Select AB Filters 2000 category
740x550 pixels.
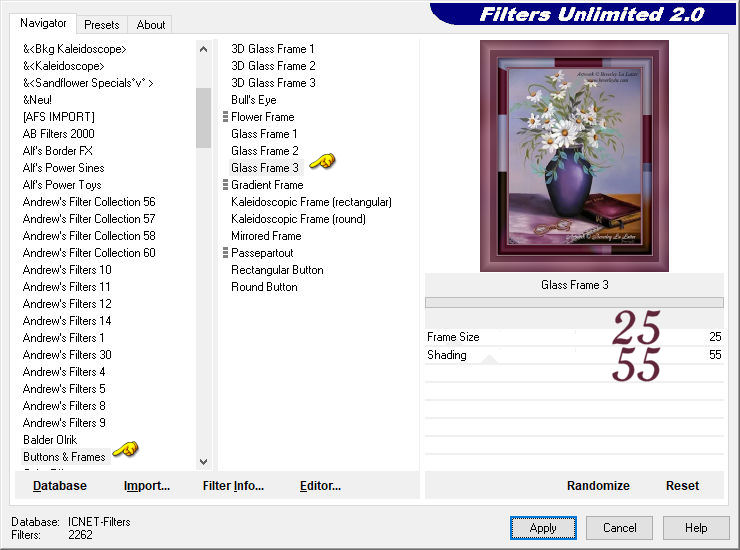tap(59, 134)
